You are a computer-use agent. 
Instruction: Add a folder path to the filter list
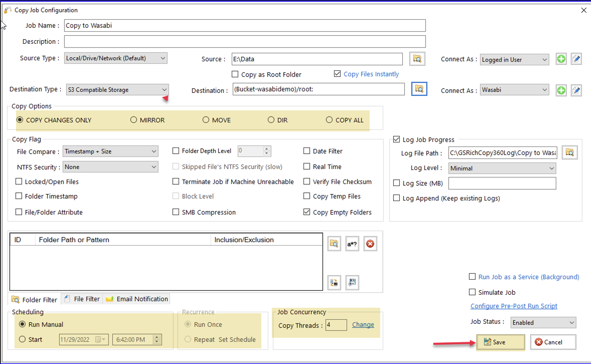334,244
